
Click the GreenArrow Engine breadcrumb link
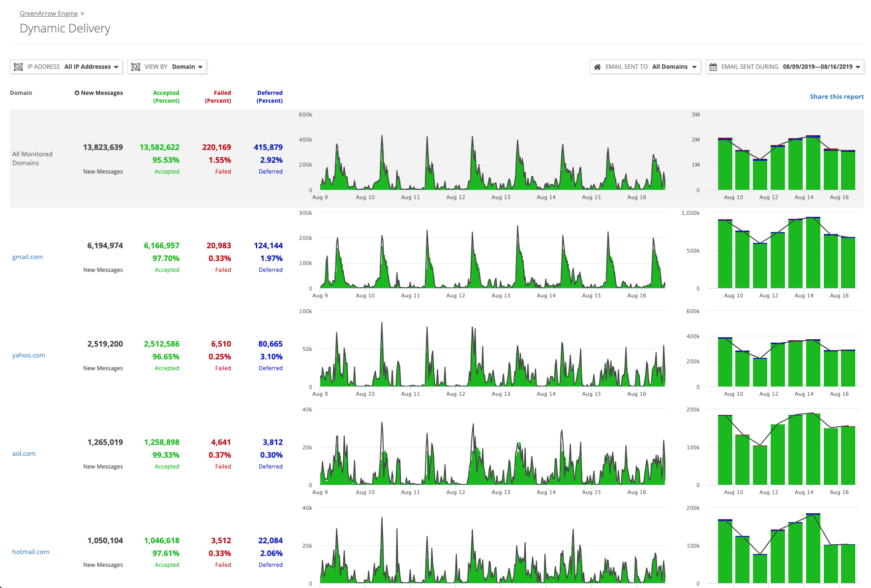click(x=48, y=13)
